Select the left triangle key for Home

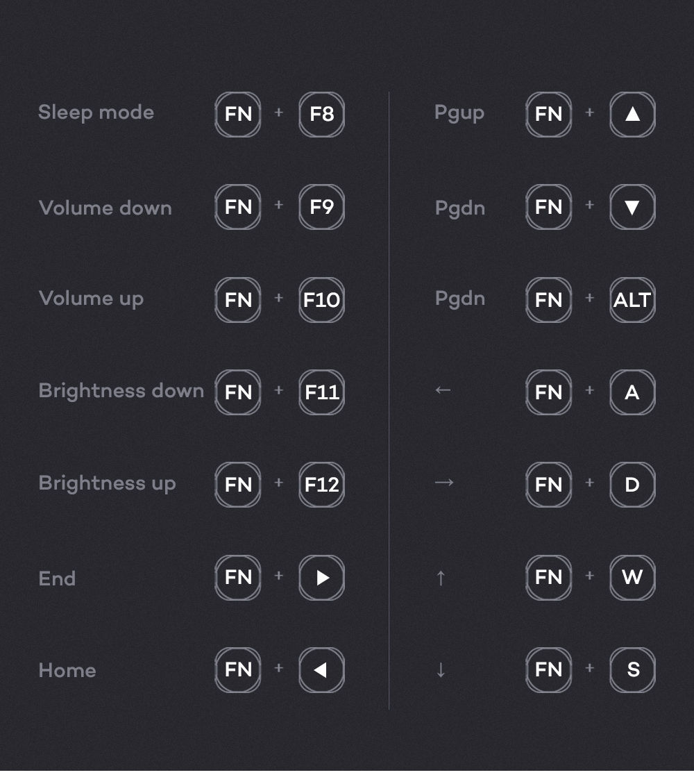tap(321, 670)
